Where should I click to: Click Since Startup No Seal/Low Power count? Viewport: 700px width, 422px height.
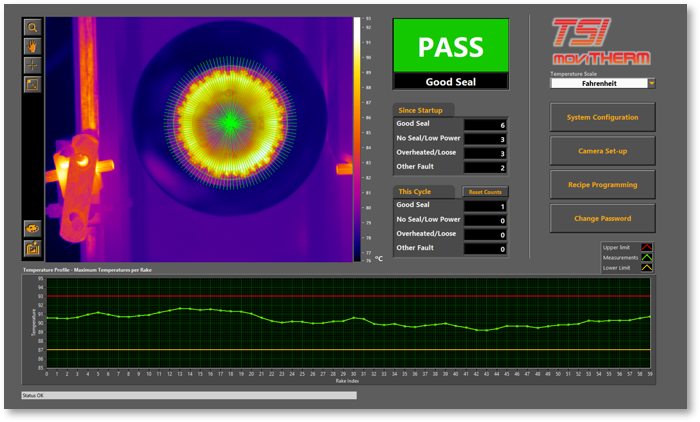click(485, 139)
